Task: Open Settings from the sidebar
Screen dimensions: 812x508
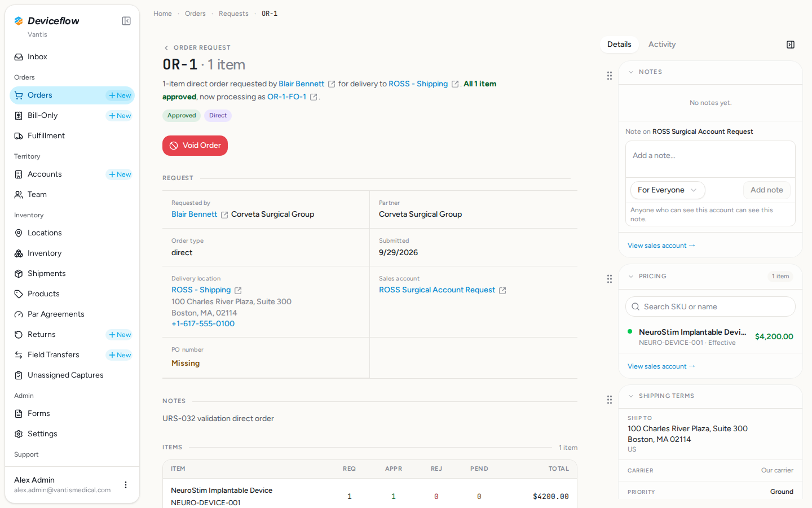Action: click(72, 434)
